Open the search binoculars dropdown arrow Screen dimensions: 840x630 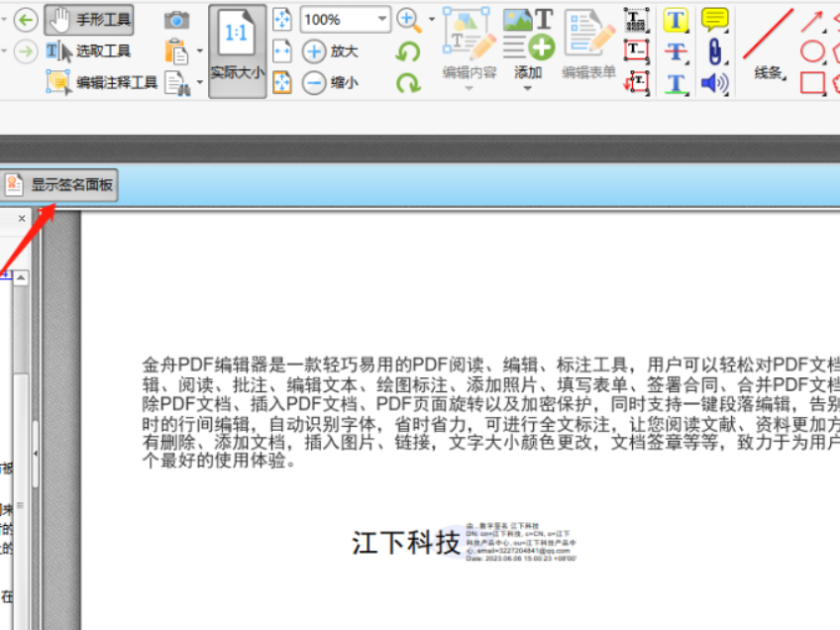click(x=200, y=82)
